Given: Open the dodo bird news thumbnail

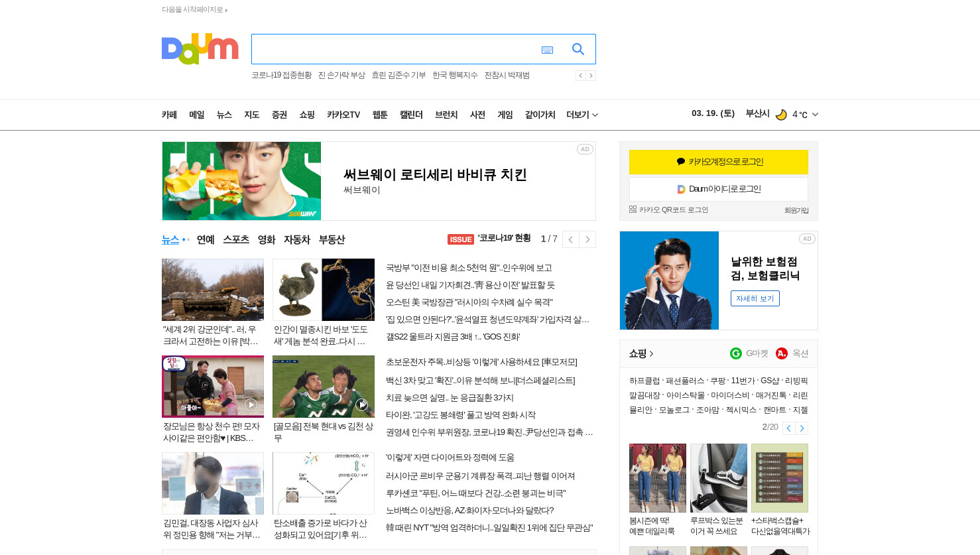Looking at the screenshot, I should tap(324, 290).
